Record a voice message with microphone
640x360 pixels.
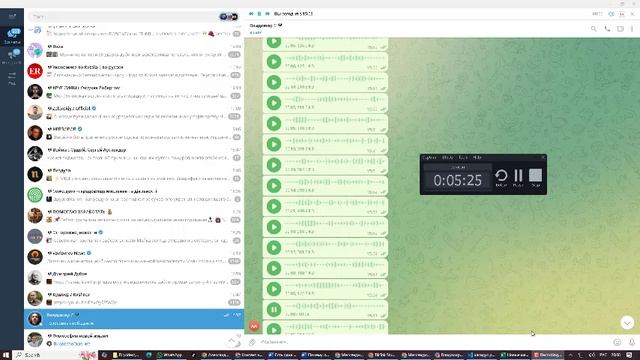[632, 342]
